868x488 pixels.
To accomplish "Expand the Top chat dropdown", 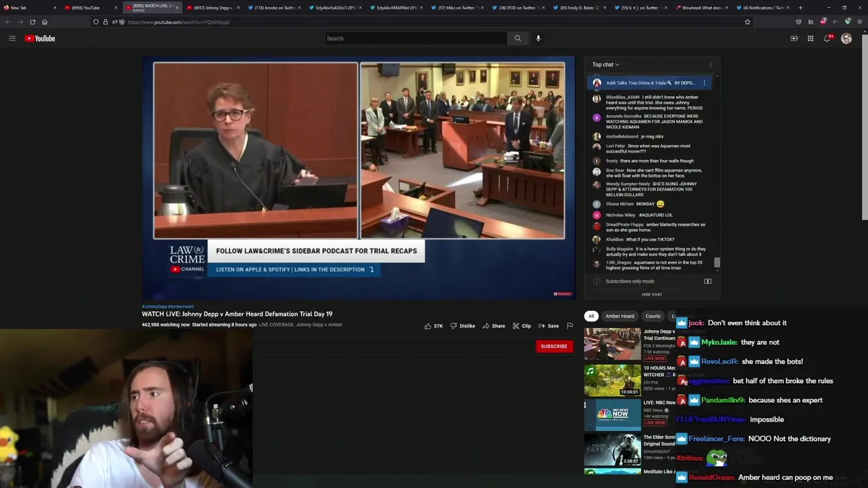I will [x=606, y=64].
